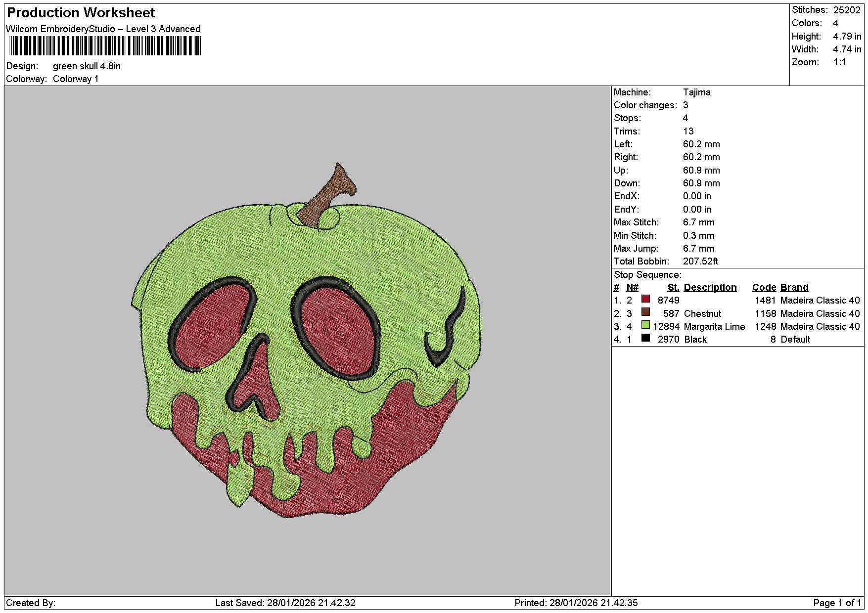Click the Right value 60.2 mm

[701, 157]
